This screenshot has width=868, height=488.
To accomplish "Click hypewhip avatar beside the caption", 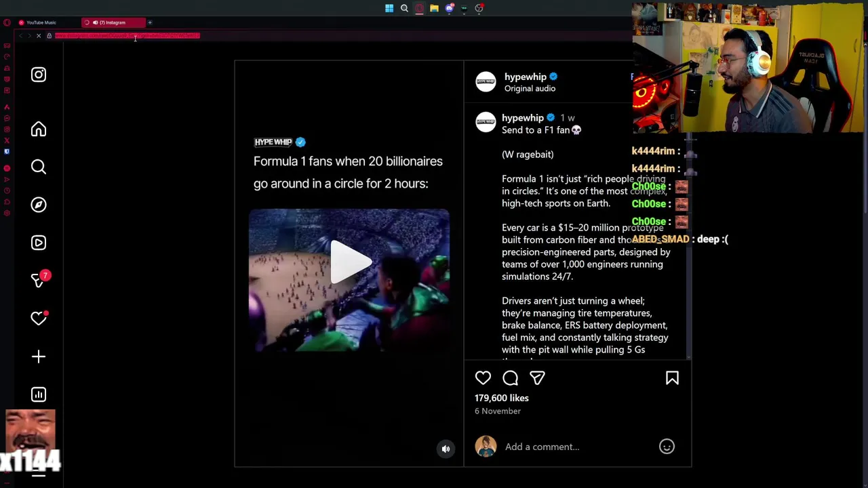I will (486, 122).
